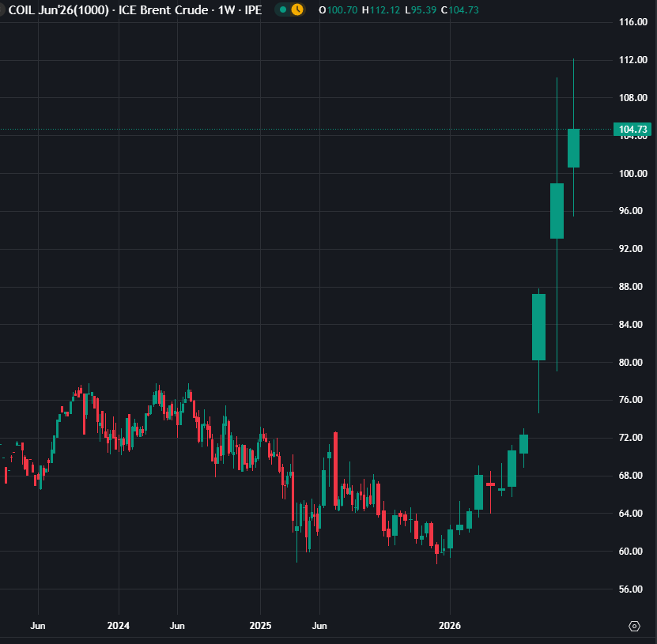Screen dimensions: 657x644
Task: Open the chart settings hexagon icon
Action: pos(634,626)
